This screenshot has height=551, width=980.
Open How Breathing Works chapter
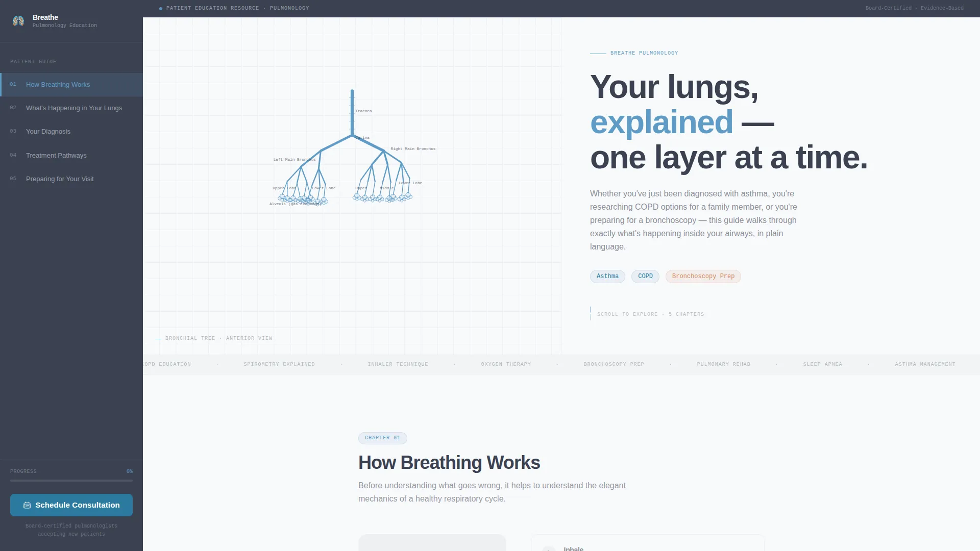click(x=71, y=85)
